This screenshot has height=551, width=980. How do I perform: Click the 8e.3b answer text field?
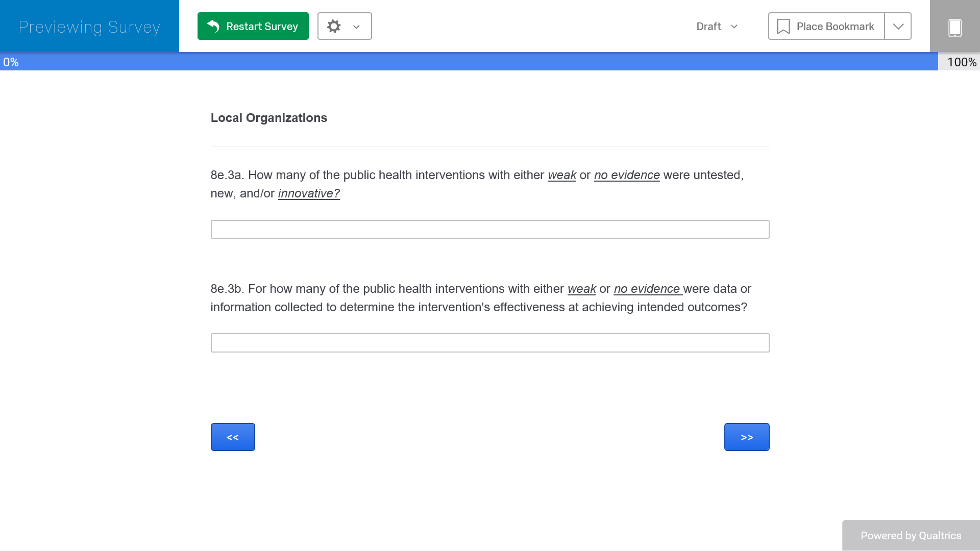(489, 343)
